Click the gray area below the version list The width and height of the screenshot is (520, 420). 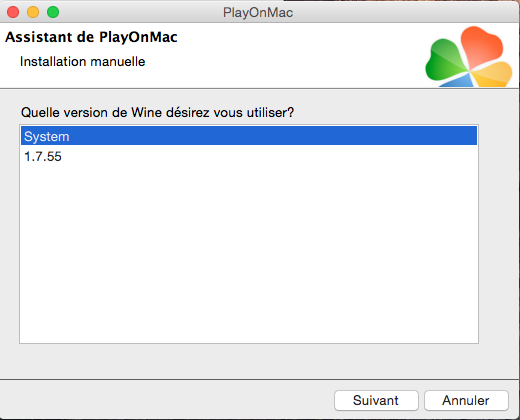[x=249, y=361]
